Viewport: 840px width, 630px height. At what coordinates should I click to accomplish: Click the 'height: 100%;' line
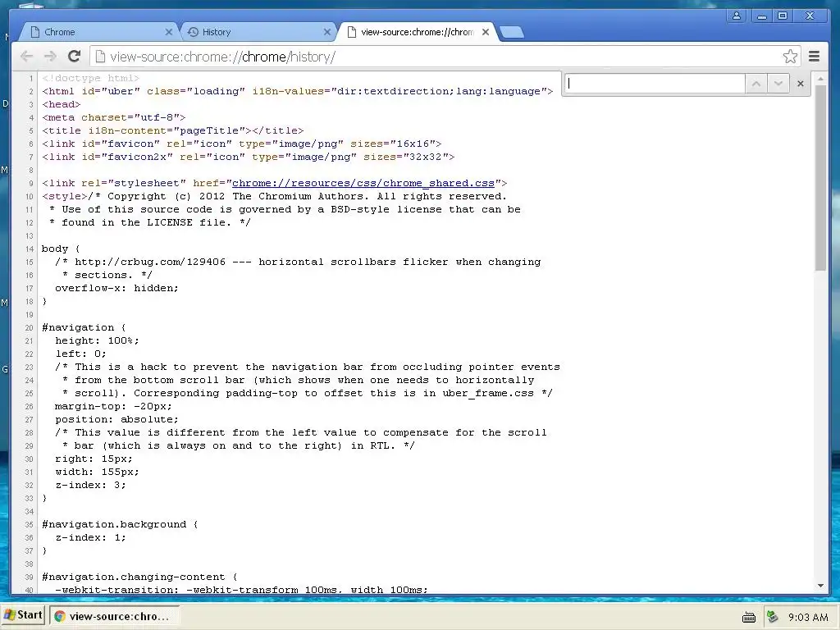(97, 340)
